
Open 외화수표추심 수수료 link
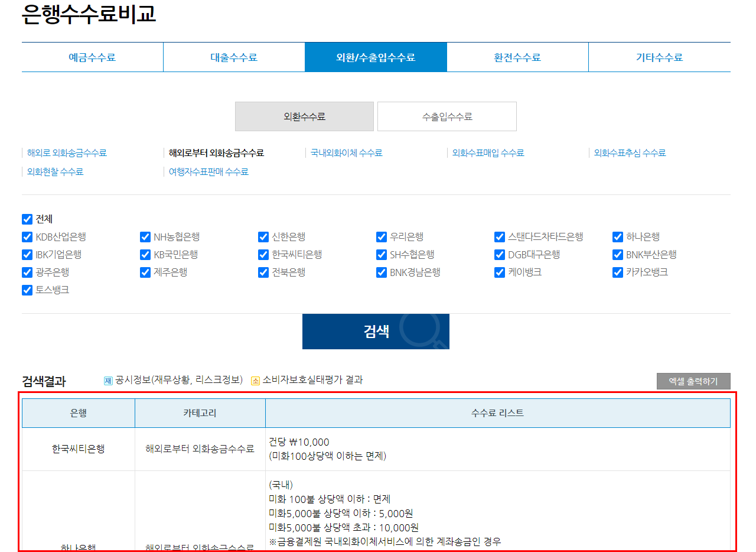(630, 153)
